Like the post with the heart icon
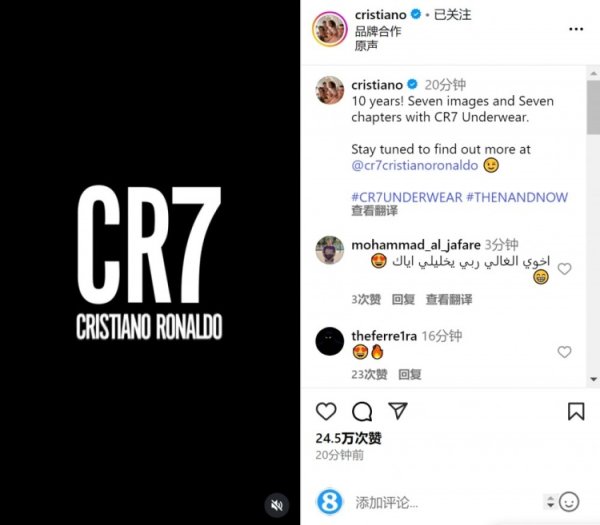Viewport: 600px width, 525px height. point(326,412)
